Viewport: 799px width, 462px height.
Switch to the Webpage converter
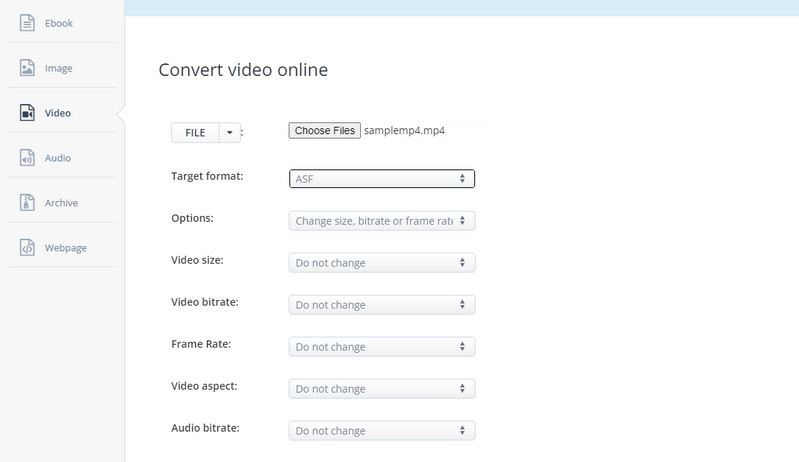pos(65,248)
